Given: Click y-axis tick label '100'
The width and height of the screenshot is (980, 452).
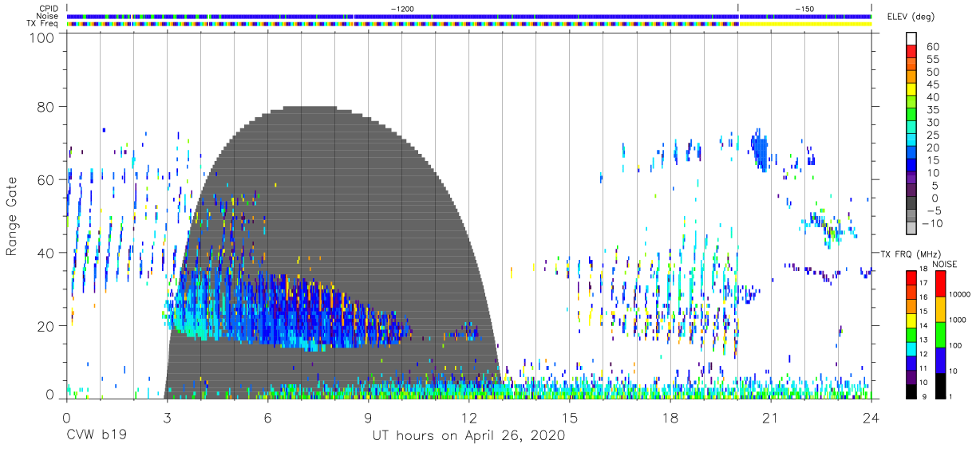Looking at the screenshot, I should [x=42, y=37].
